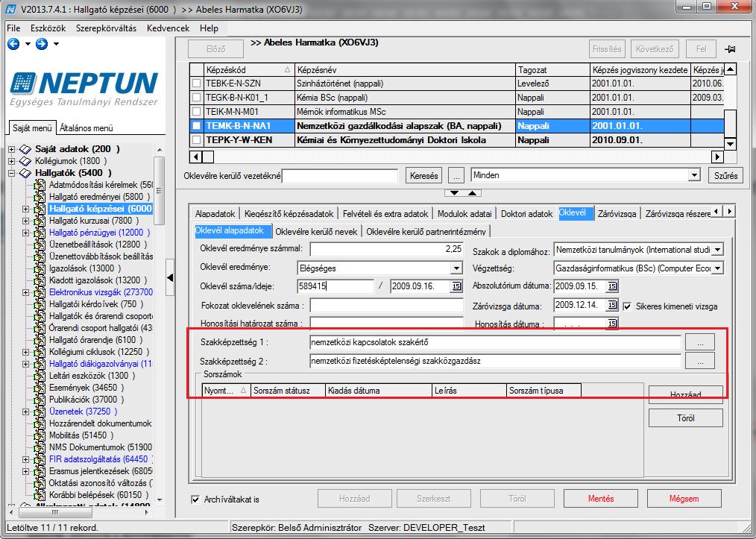Go forward with the blue right arrow

point(42,44)
